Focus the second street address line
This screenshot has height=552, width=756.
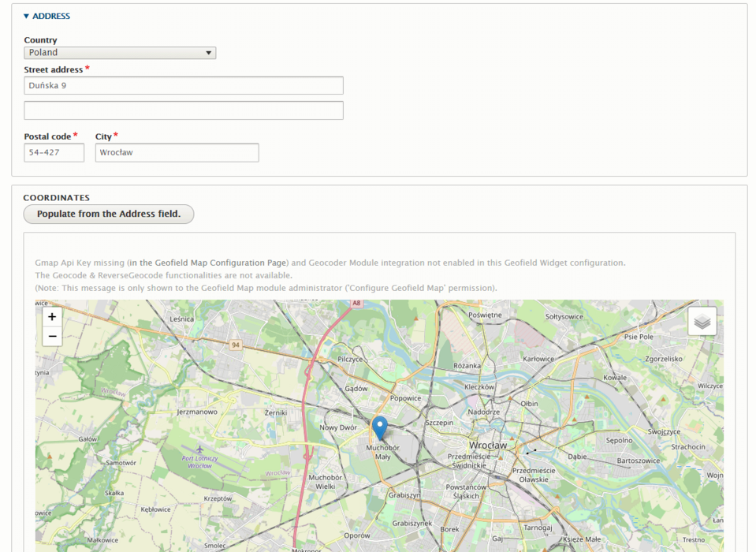click(183, 110)
